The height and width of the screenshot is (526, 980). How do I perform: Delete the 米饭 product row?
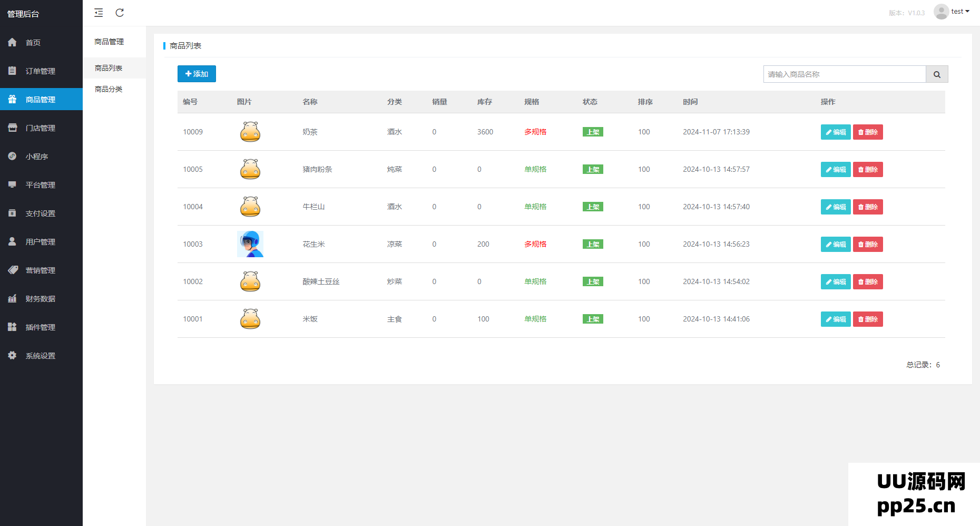click(x=868, y=319)
